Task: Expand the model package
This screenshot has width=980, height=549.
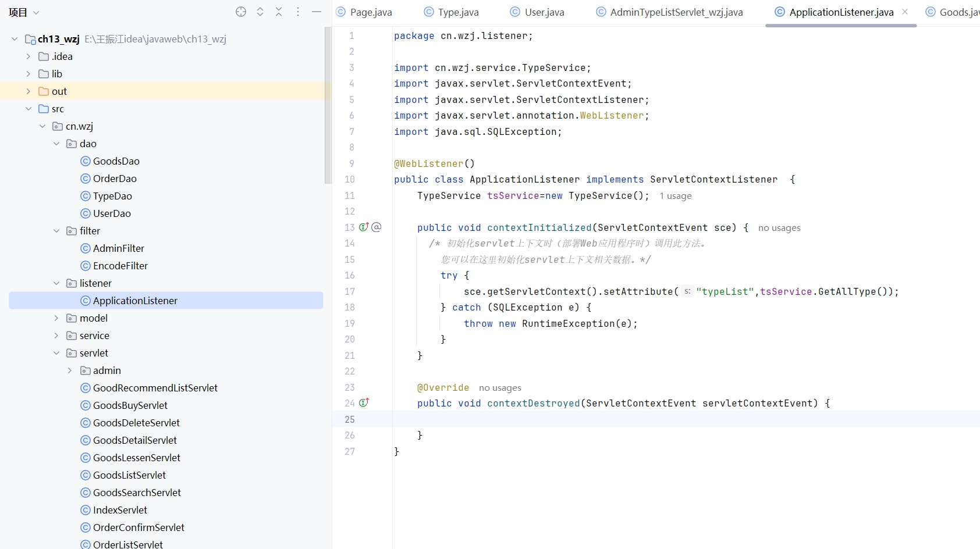Action: tap(56, 318)
